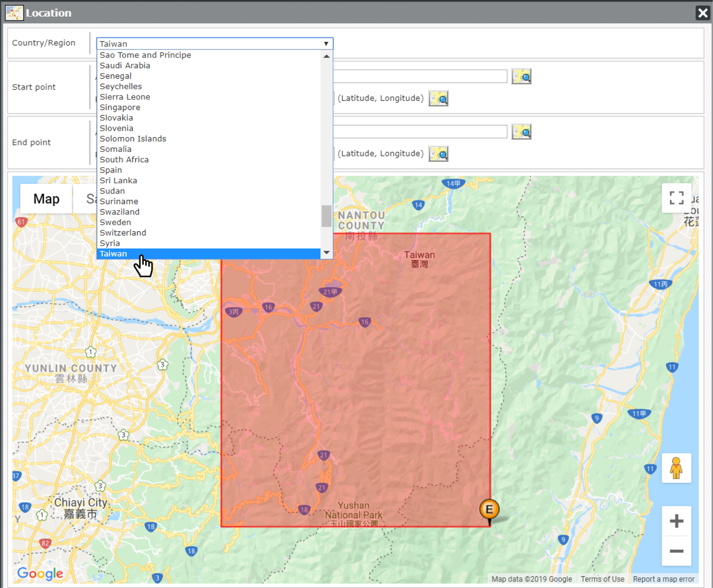
Task: Click the country list scrollbar thumb
Action: [x=326, y=216]
